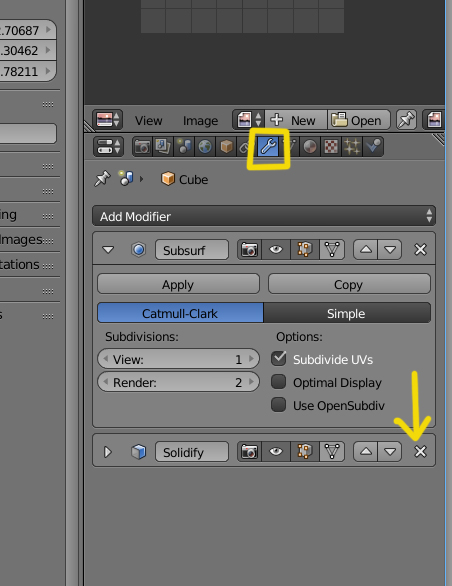Click the Render subdivisions value field
This screenshot has height=586, width=452.
point(178,382)
